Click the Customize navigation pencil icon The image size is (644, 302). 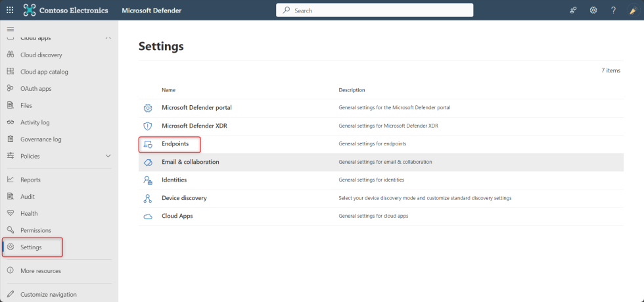point(11,294)
